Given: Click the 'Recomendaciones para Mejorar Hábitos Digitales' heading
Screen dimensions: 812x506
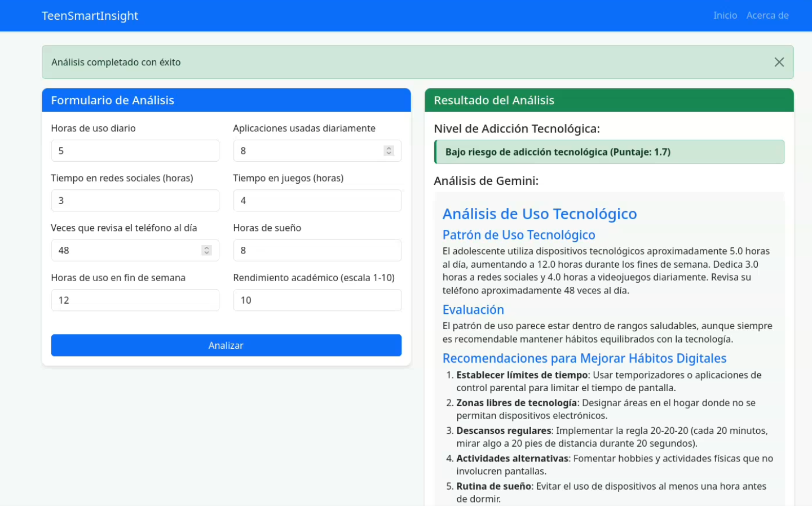Looking at the screenshot, I should point(584,358).
